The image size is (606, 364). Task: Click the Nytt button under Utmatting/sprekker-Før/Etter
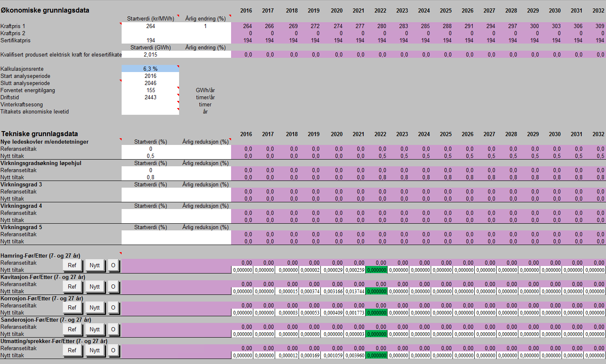(x=95, y=350)
